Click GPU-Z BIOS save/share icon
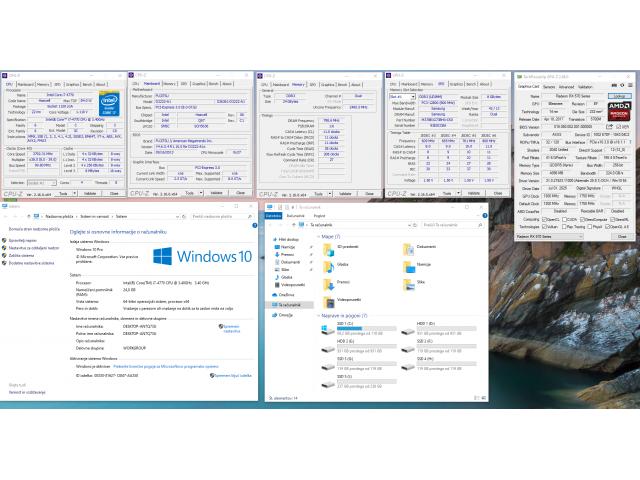Image resolution: width=640 pixels, height=480 pixels. coord(609,127)
